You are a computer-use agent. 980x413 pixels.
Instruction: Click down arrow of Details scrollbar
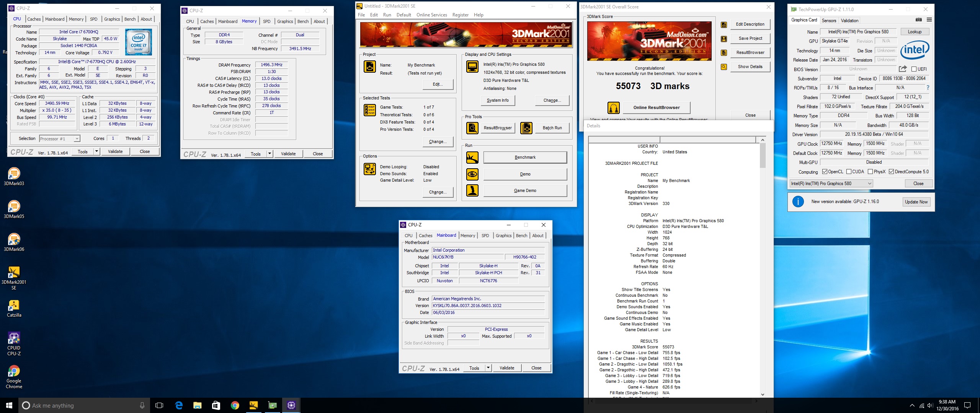[x=763, y=395]
